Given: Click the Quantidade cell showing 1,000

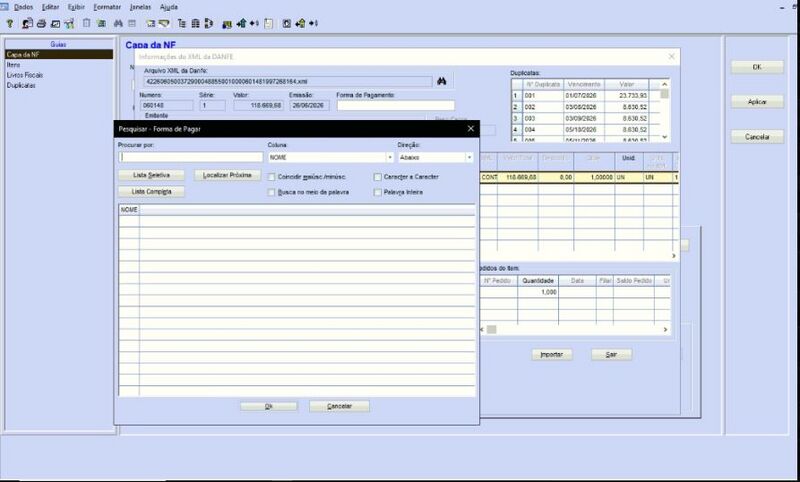Looking at the screenshot, I should click(538, 292).
